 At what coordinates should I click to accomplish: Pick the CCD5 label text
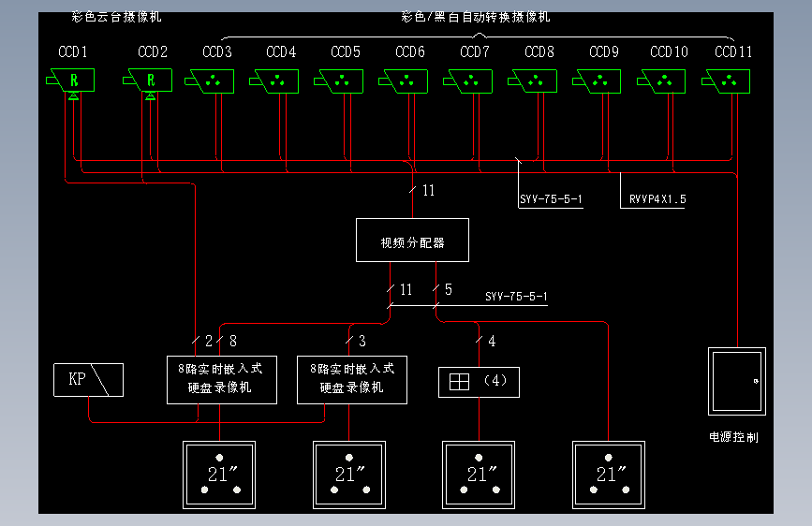coord(346,51)
